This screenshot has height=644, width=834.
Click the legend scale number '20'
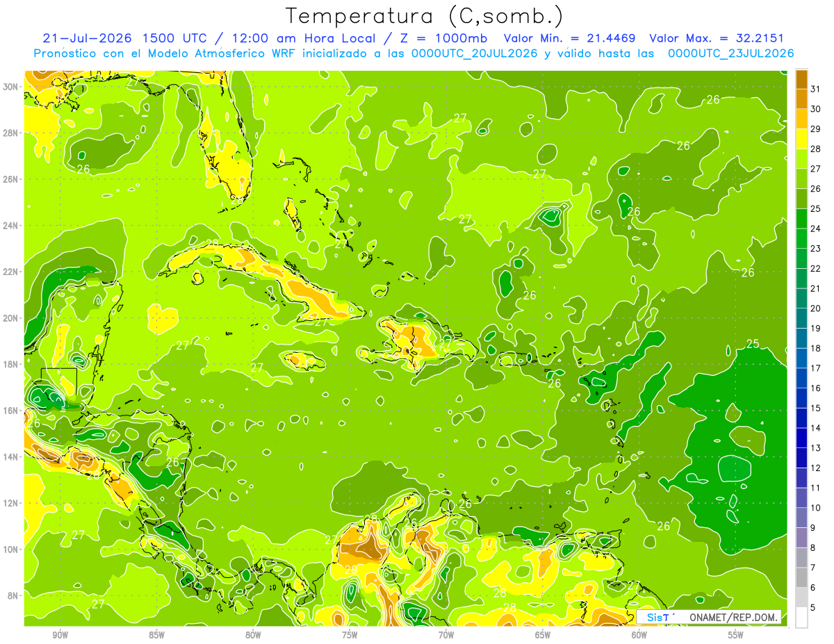point(816,308)
